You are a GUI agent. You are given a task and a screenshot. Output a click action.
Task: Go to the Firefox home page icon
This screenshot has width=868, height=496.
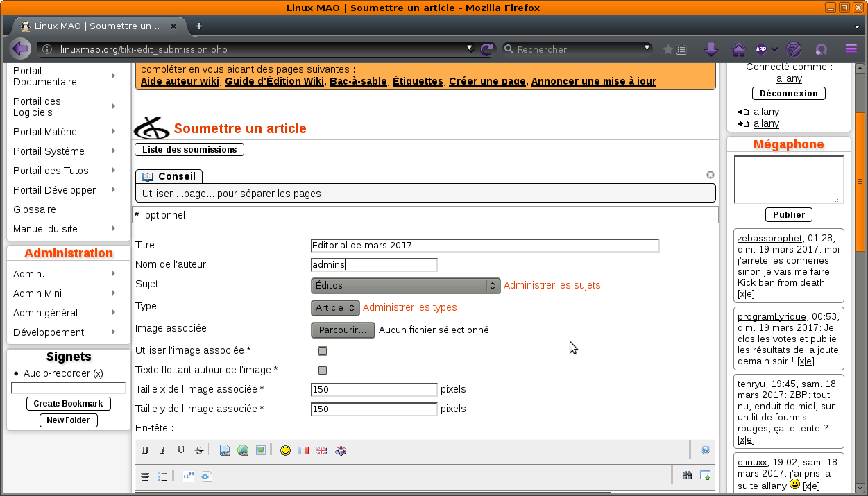739,49
